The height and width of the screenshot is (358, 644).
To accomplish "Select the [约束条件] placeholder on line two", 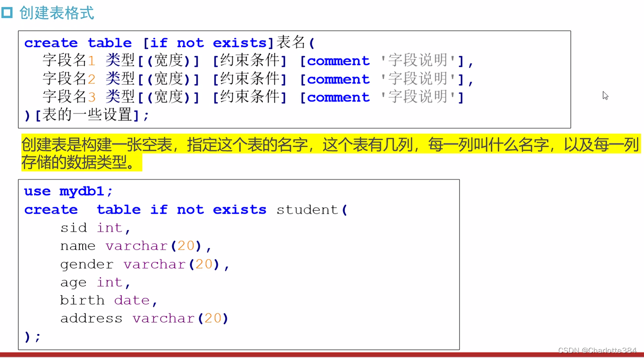I will coord(250,78).
